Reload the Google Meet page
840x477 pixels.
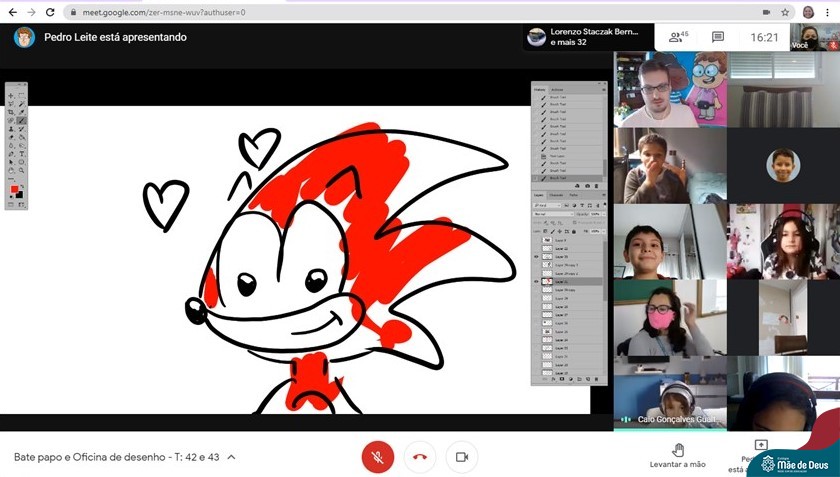point(50,12)
